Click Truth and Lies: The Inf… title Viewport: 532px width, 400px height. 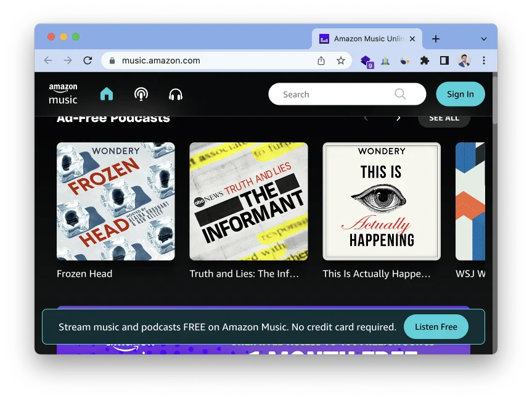click(244, 274)
